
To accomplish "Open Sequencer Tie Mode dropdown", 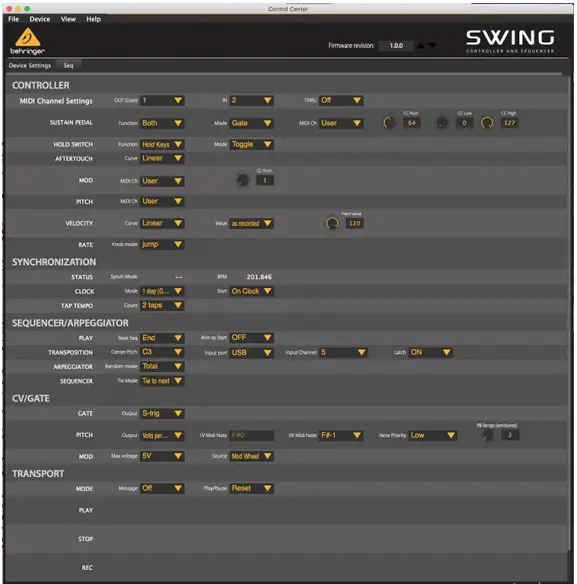I will 162,381.
